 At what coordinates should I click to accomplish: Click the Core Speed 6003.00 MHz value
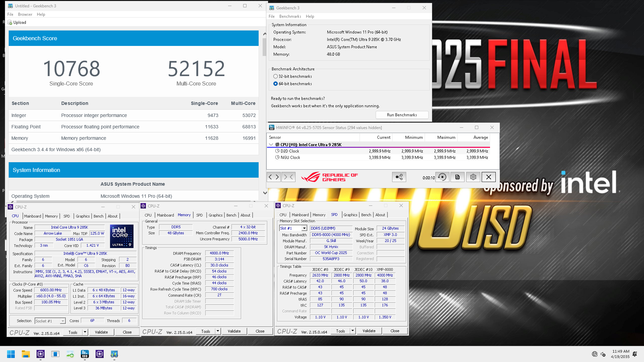pos(51,290)
